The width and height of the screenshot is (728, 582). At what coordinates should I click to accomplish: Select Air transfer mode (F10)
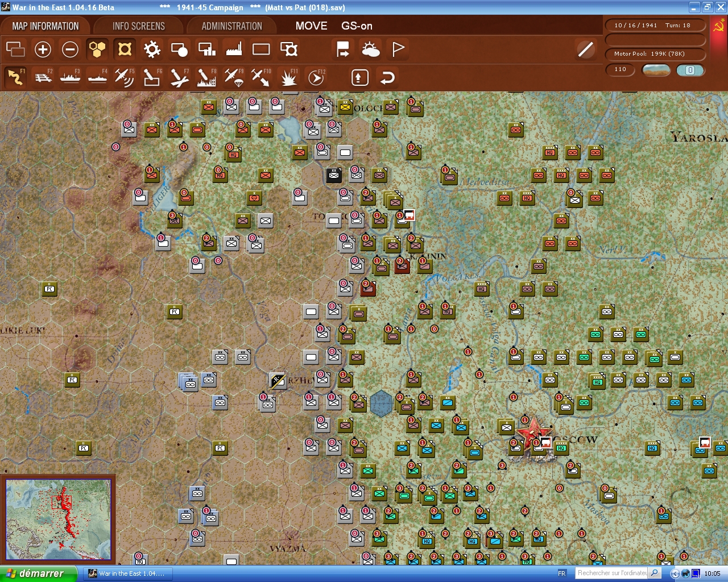click(261, 77)
